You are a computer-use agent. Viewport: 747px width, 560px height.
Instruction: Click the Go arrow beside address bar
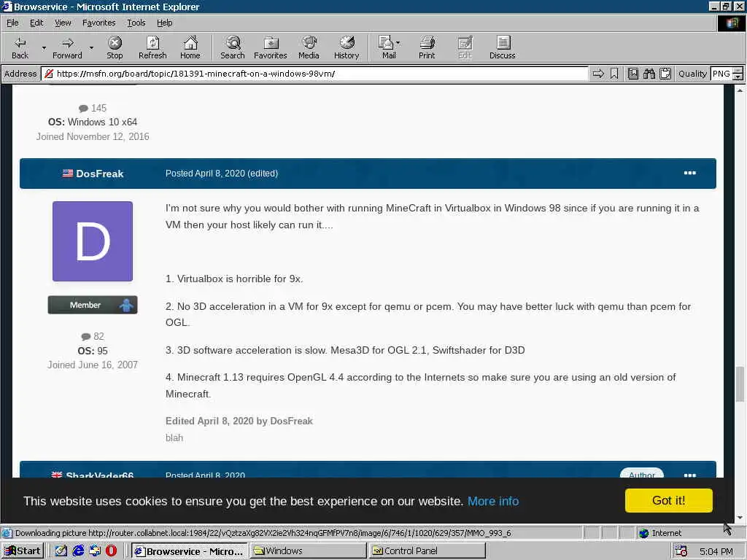point(598,74)
